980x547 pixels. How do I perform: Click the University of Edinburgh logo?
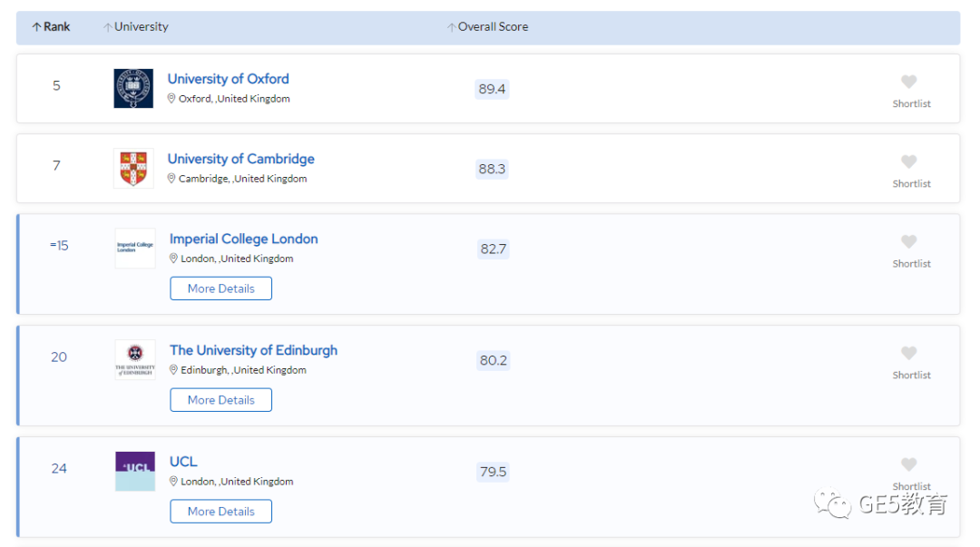point(135,359)
